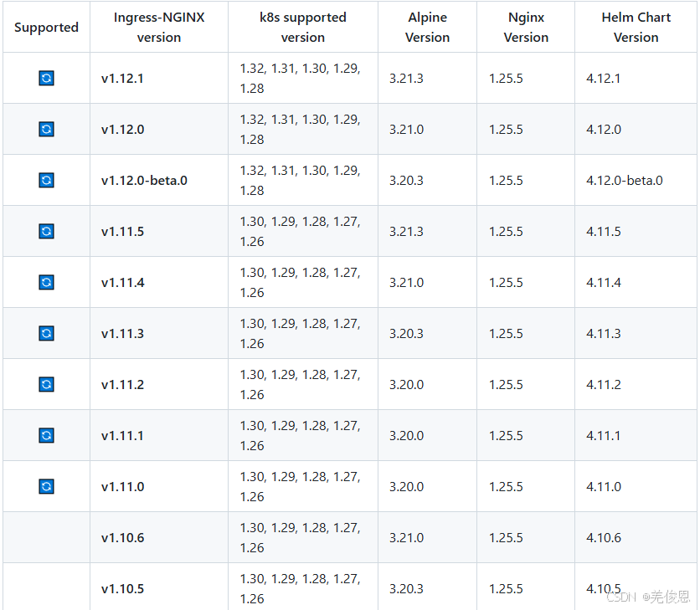The width and height of the screenshot is (700, 610).
Task: Select the 'Helm Chart Version' column header
Action: click(636, 28)
